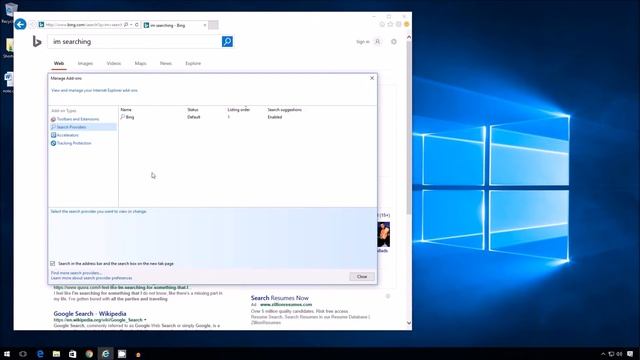Click the Bing logo
This screenshot has height=360, width=640.
click(37, 41)
